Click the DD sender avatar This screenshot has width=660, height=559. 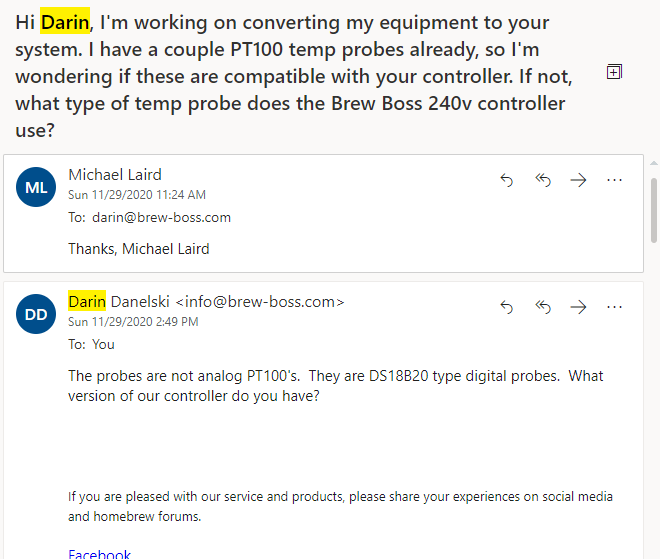[x=36, y=314]
